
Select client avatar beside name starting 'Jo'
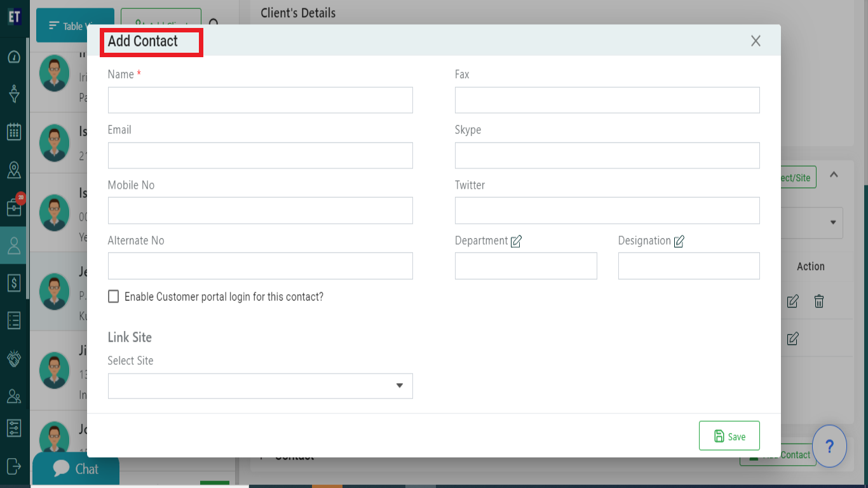coord(55,438)
